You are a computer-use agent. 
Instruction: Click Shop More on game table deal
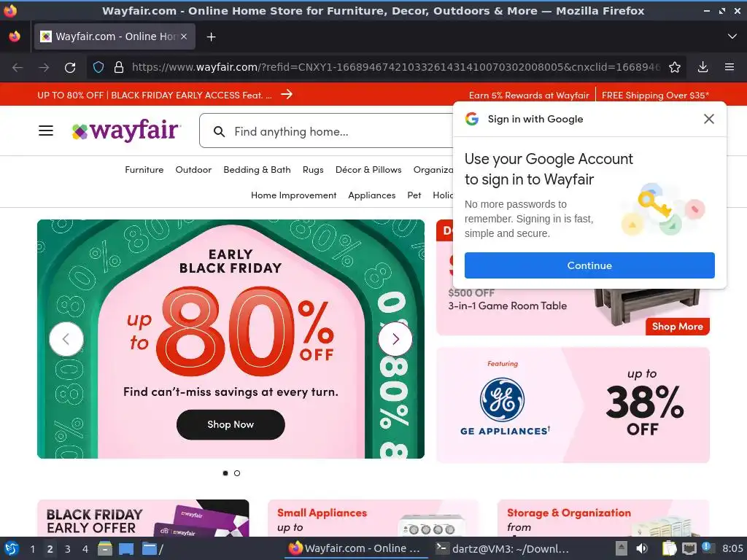tap(678, 327)
